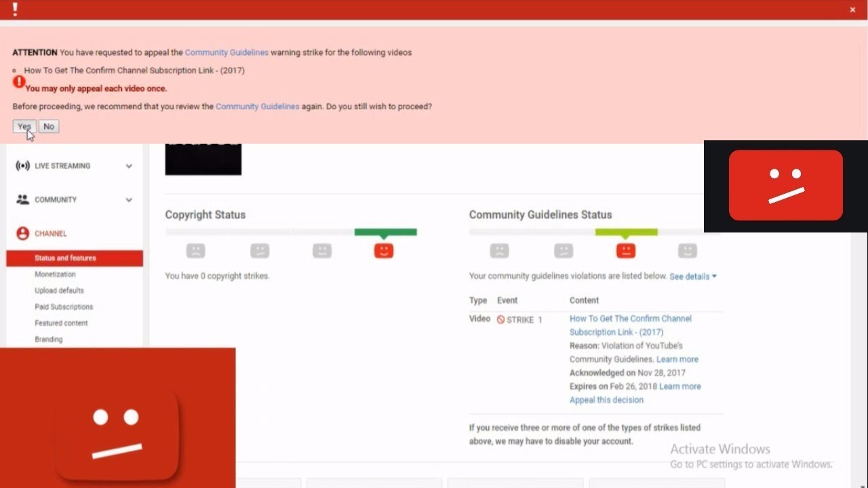Screen dimensions: 868x488
Task: Click Learn more next to the violation reason
Action: pyautogui.click(x=677, y=359)
